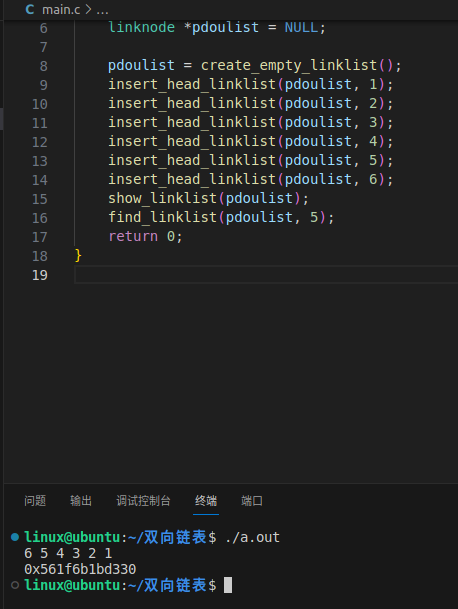
Task: Click the closing brace on line 18
Action: (x=78, y=256)
